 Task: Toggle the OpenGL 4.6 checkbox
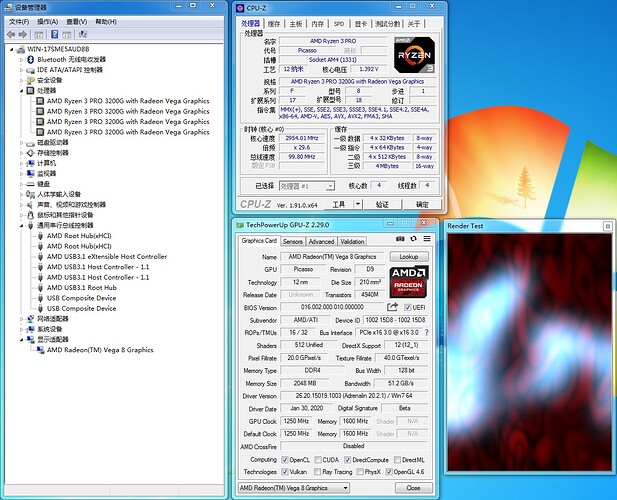tap(389, 471)
